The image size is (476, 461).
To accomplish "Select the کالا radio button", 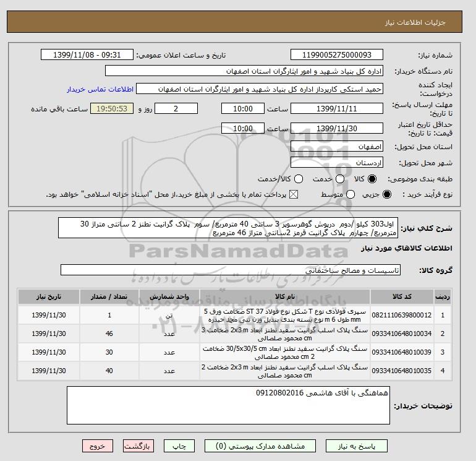I will (x=372, y=179).
